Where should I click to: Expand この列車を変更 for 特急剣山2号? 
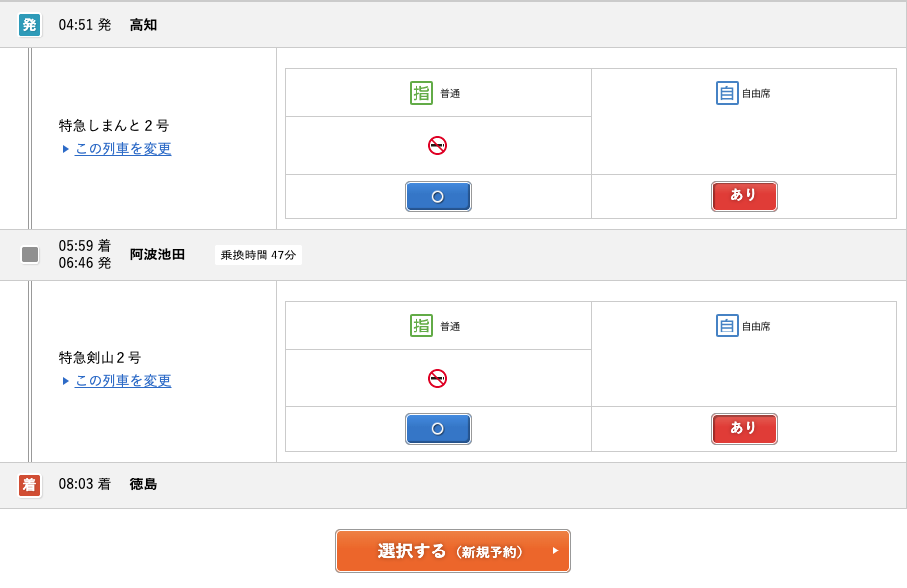coord(122,379)
